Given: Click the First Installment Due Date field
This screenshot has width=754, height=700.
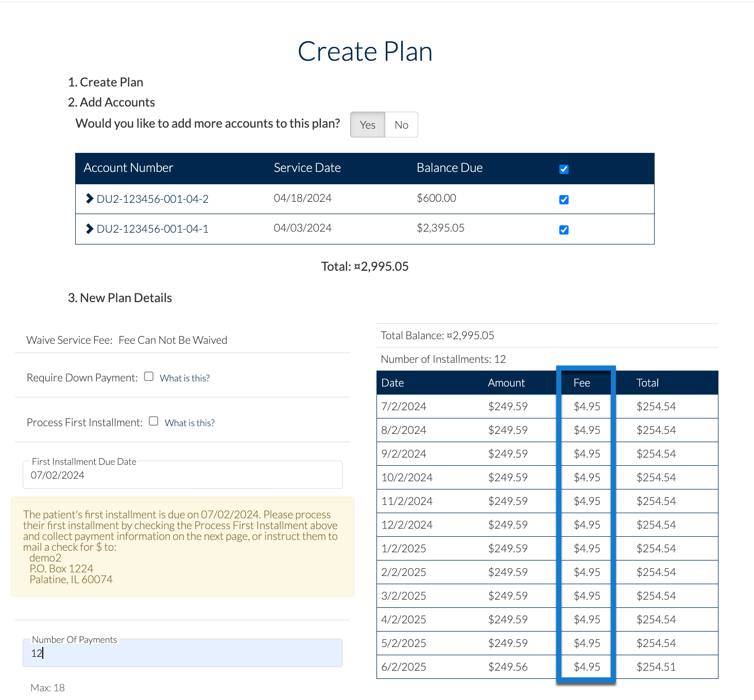Looking at the screenshot, I should coord(182,475).
